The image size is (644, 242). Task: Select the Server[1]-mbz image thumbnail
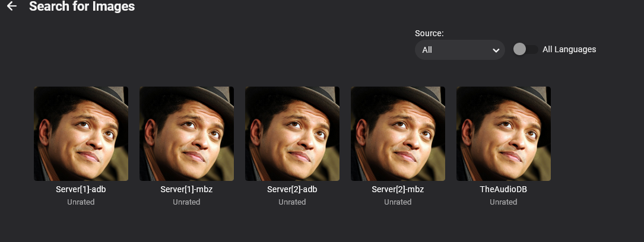pyautogui.click(x=186, y=133)
